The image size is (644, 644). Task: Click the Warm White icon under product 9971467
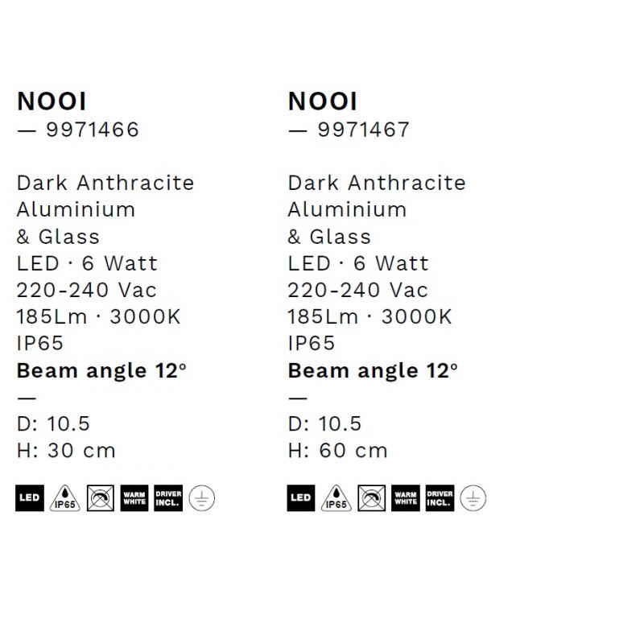coord(405,499)
